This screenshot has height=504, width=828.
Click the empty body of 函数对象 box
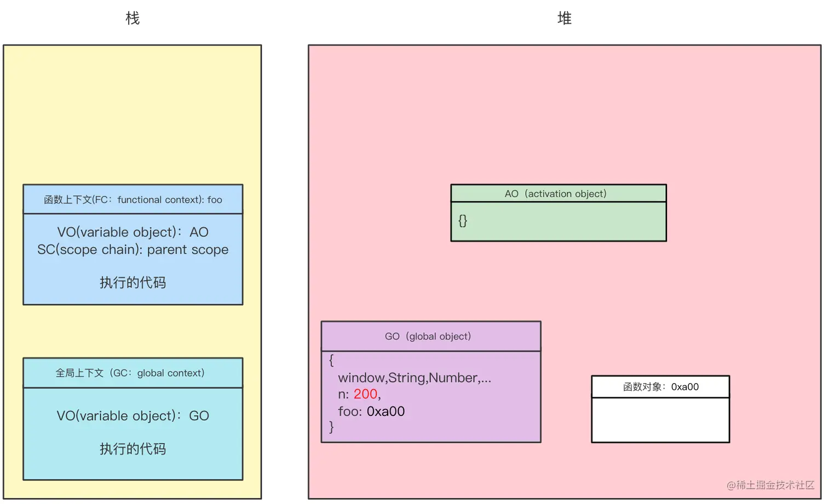[x=660, y=420]
